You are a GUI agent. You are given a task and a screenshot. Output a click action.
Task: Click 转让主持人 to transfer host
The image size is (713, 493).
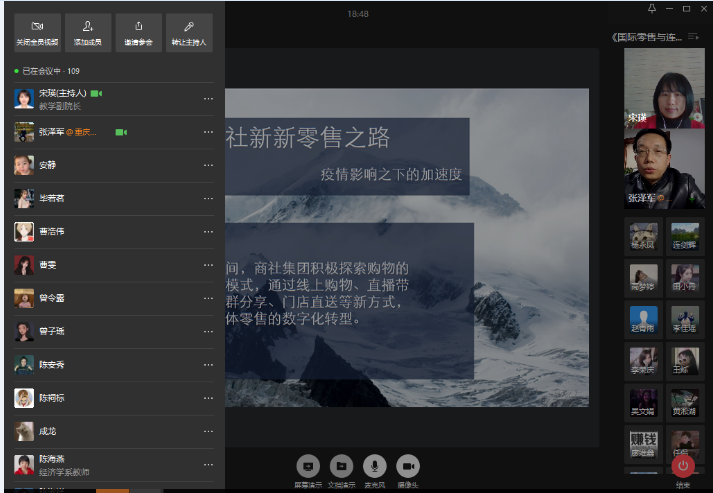(188, 32)
